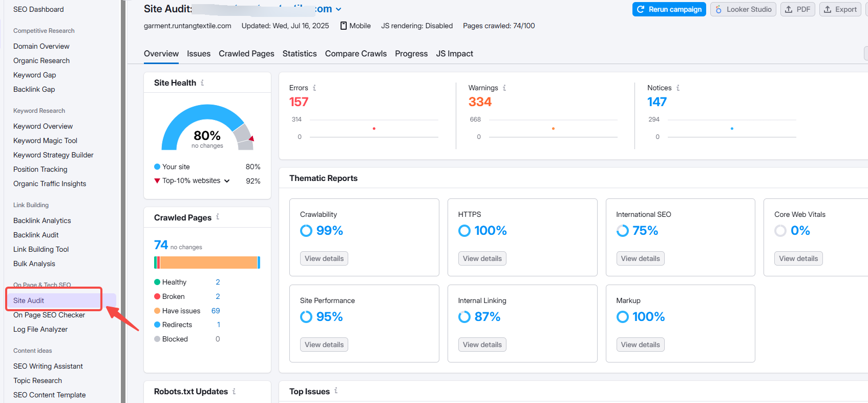Open the Compare Crawls tab
This screenshot has height=403, width=868.
coord(356,54)
